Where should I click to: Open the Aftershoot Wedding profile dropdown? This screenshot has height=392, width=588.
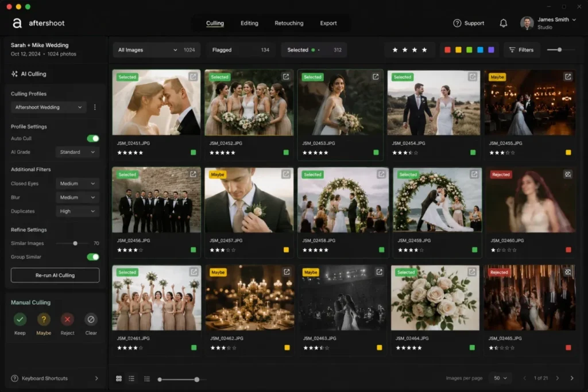click(49, 107)
